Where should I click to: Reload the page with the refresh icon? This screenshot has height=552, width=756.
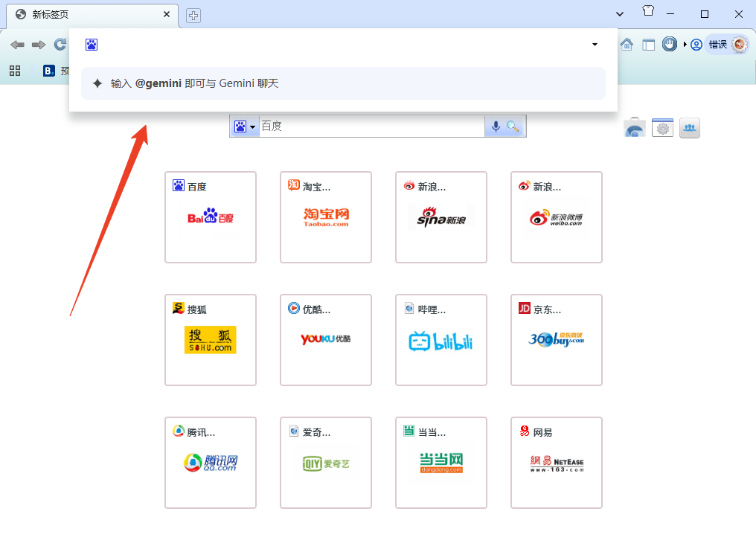click(x=59, y=43)
